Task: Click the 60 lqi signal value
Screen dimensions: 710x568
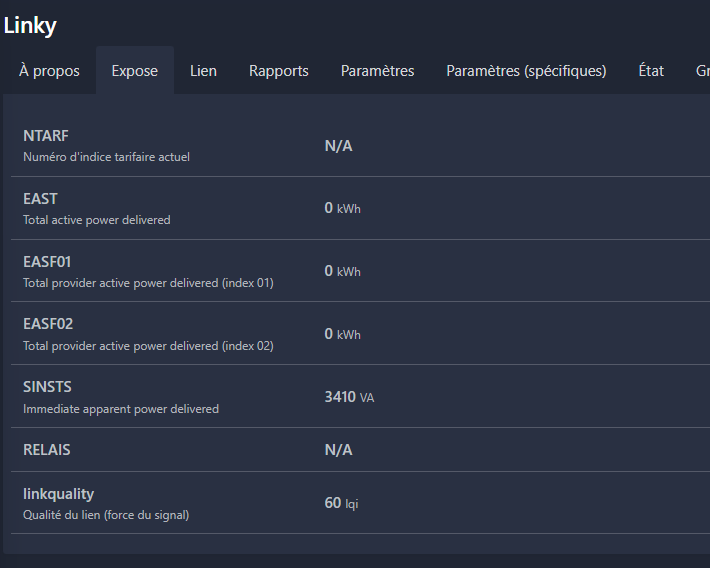Action: tap(340, 503)
